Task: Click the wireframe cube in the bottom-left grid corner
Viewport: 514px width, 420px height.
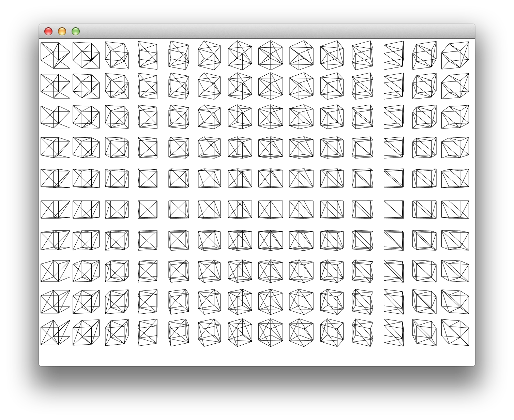Action: [55, 332]
